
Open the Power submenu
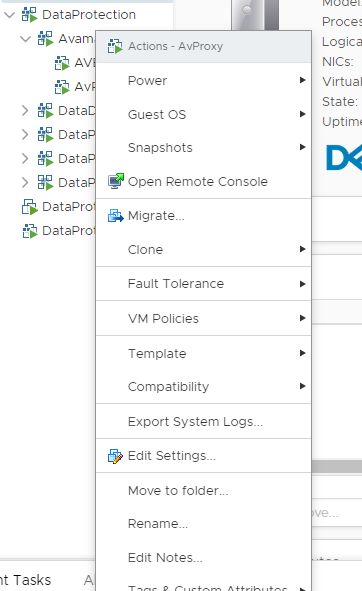[204, 80]
